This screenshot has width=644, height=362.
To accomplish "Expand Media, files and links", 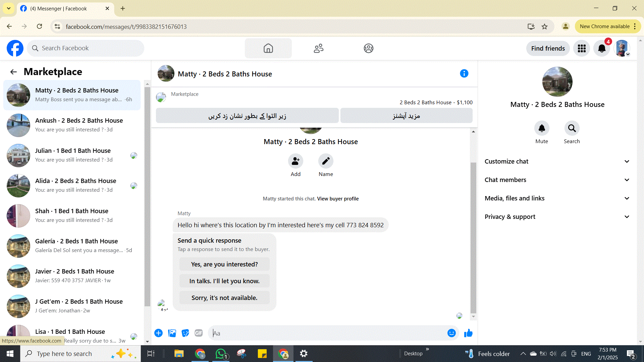I will [x=557, y=198].
